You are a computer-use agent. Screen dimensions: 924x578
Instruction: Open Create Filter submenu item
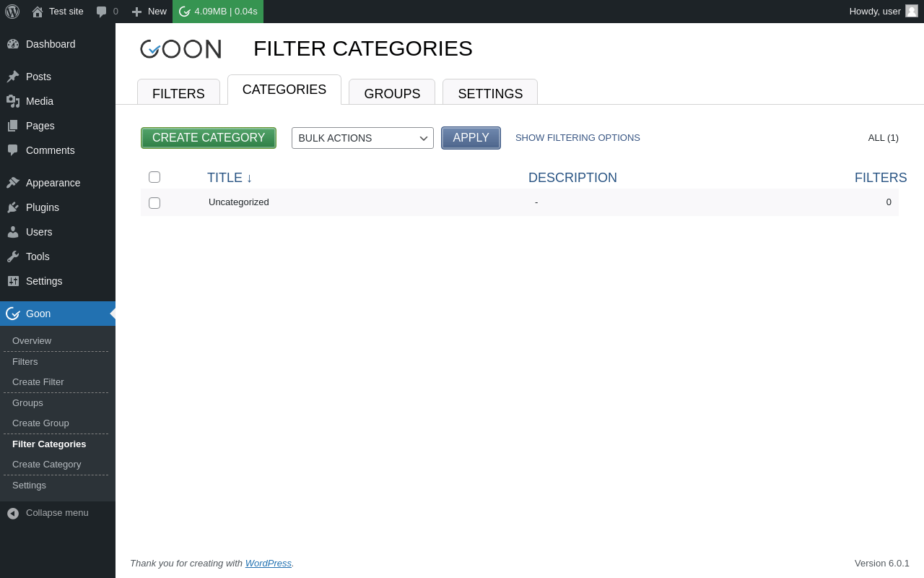tap(38, 382)
